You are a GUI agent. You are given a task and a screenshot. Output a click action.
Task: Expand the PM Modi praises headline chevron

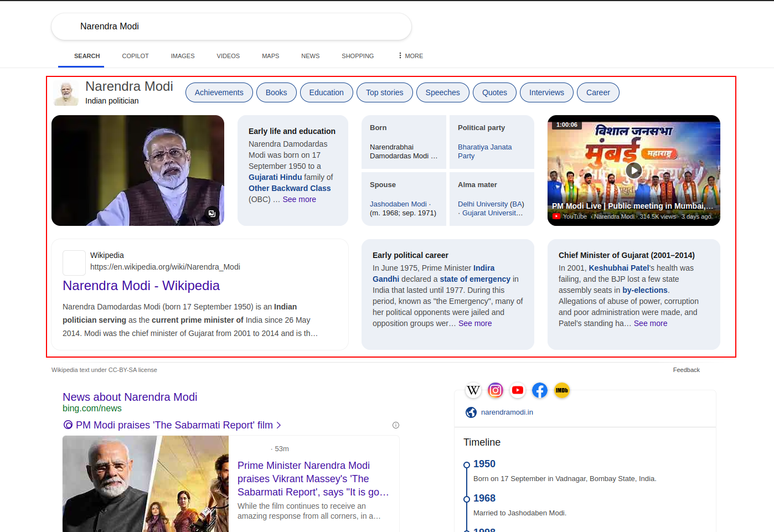[x=278, y=425]
